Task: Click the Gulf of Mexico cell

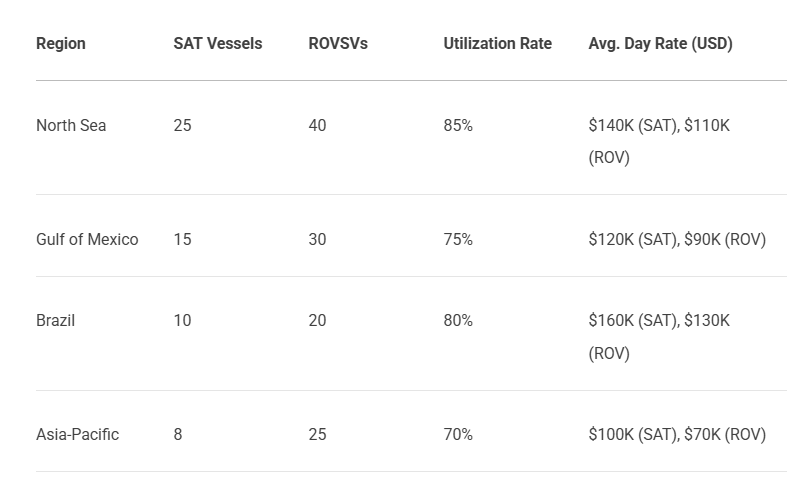Action: (87, 239)
